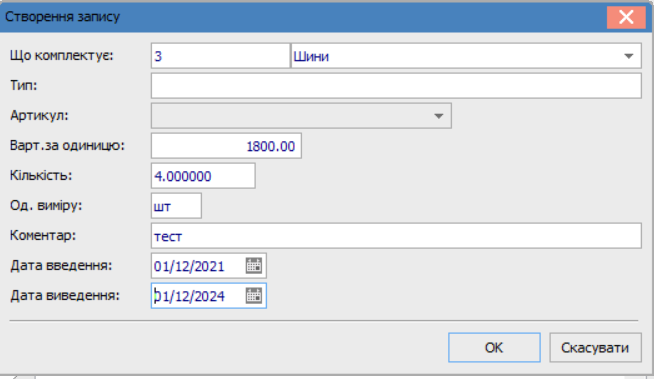Click the Шини combo box text
This screenshot has height=379, width=654.
tap(311, 56)
